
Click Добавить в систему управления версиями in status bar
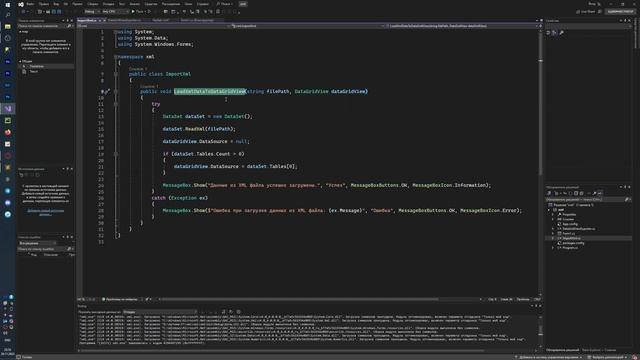[x=550, y=357]
